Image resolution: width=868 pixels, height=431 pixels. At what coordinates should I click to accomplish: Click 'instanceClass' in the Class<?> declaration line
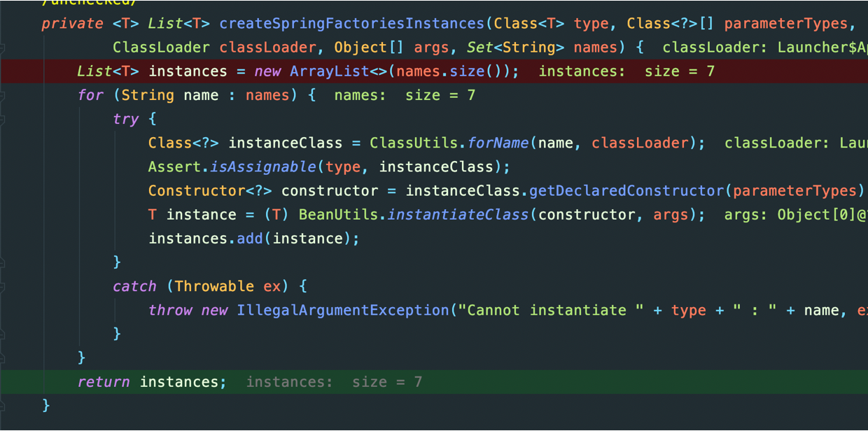tap(286, 143)
